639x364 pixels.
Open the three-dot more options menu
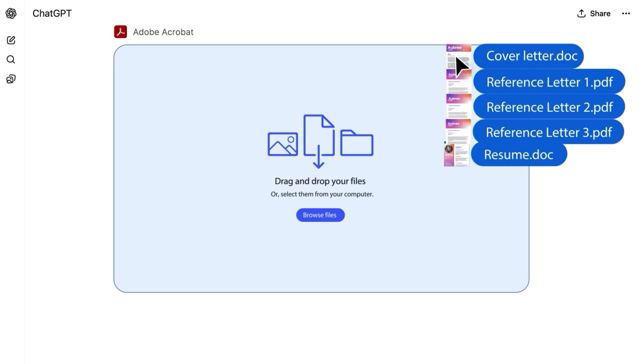click(626, 13)
